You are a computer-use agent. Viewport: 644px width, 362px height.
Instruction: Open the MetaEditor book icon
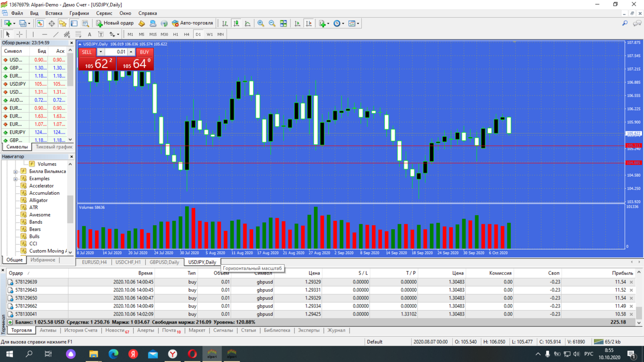pos(142,23)
